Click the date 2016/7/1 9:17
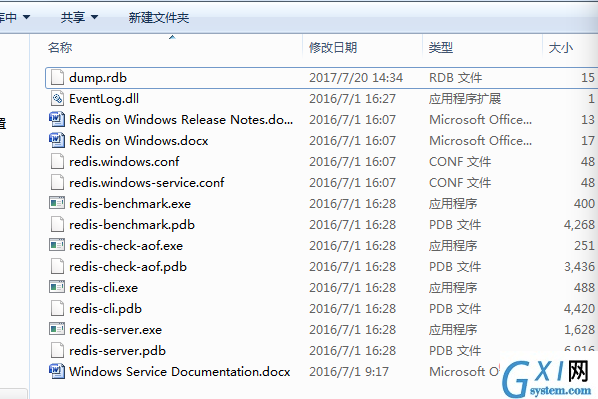The width and height of the screenshot is (598, 399). (x=349, y=372)
